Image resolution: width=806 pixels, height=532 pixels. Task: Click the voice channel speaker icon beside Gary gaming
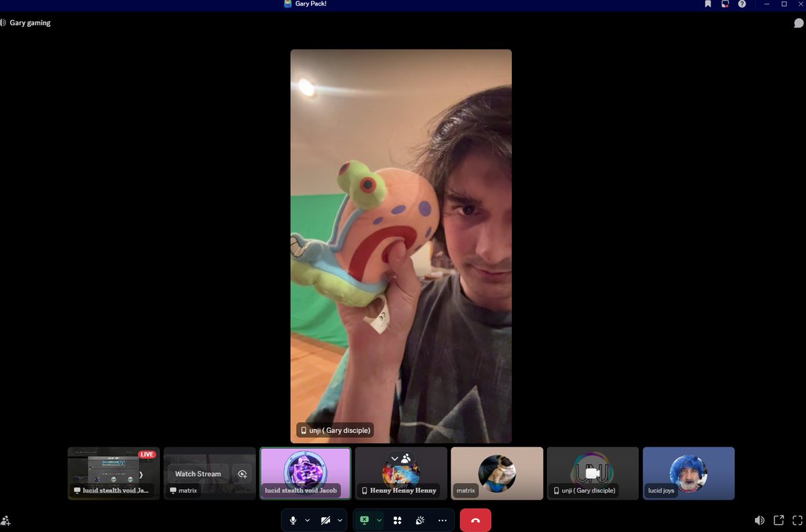pos(3,23)
